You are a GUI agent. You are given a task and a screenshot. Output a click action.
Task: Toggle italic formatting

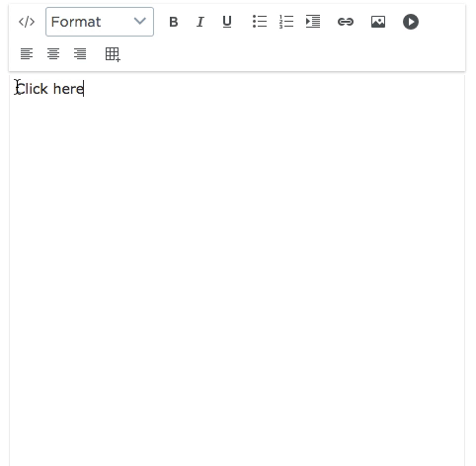pos(200,22)
